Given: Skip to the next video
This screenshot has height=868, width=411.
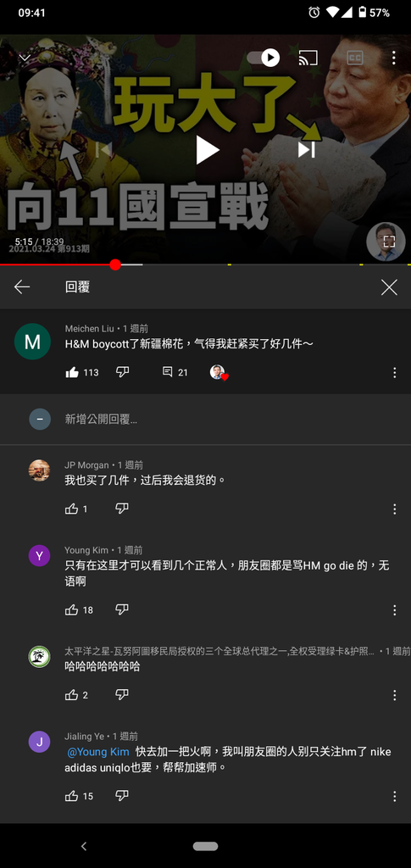Looking at the screenshot, I should pyautogui.click(x=307, y=149).
